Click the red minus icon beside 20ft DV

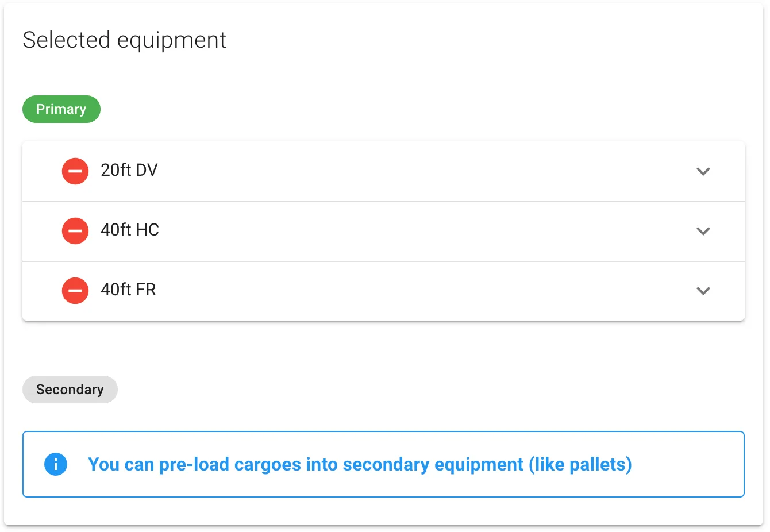(x=75, y=171)
